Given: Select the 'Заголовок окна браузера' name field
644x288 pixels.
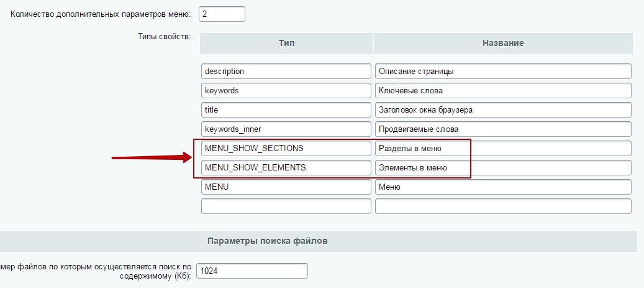Looking at the screenshot, I should 503,110.
